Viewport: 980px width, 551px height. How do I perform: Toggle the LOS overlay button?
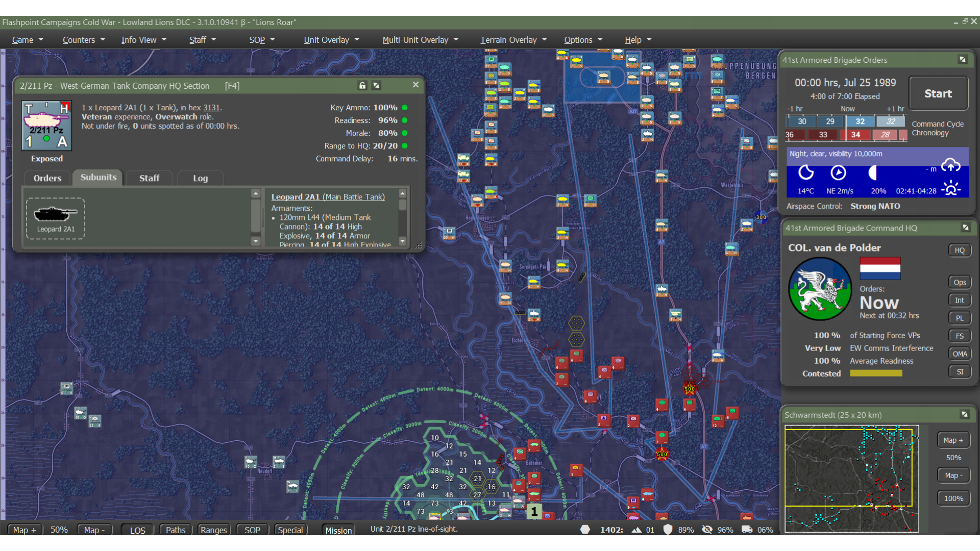point(137,530)
